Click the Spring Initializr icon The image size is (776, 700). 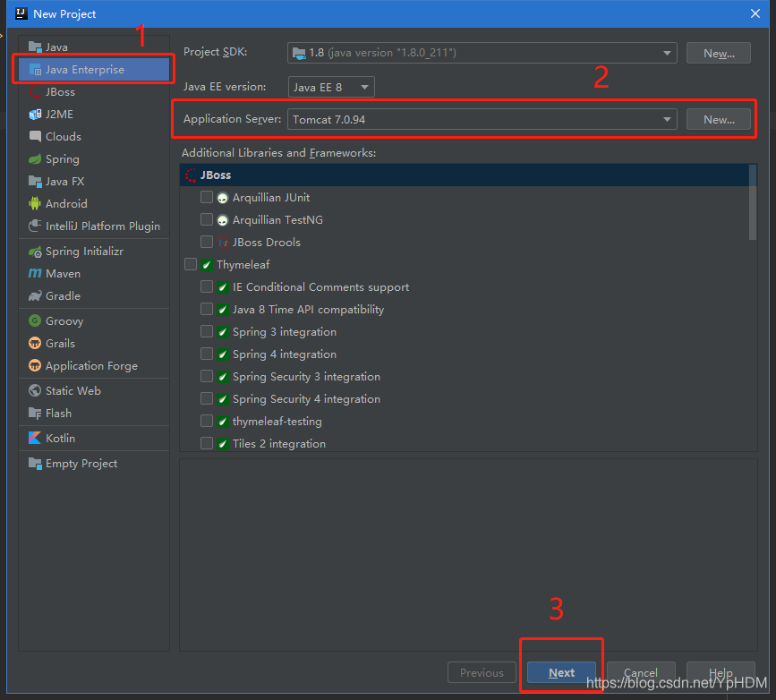click(35, 252)
